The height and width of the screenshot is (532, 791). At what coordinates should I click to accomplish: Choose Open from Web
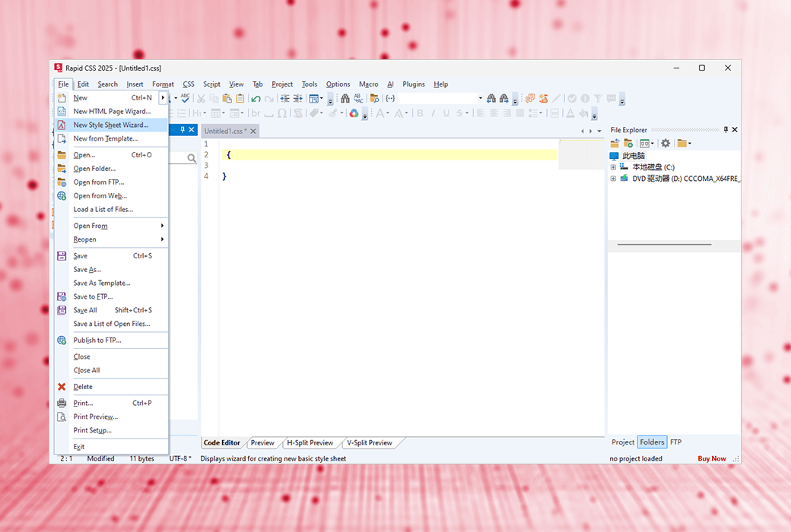click(x=111, y=195)
